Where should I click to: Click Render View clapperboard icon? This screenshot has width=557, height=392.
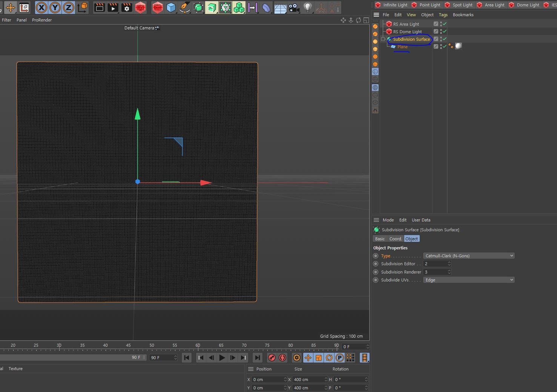99,8
